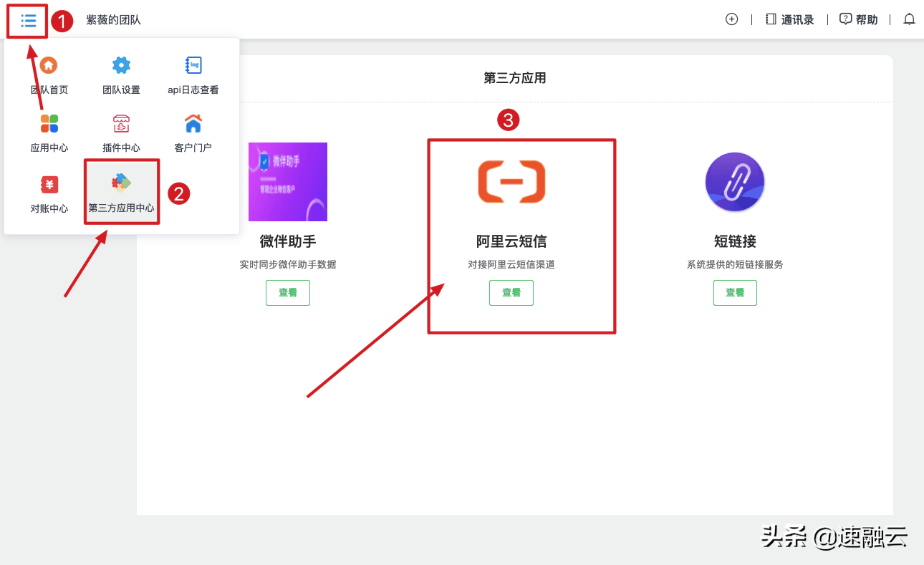Click the plus circle icon in header
The width and height of the screenshot is (924, 565).
point(731,19)
